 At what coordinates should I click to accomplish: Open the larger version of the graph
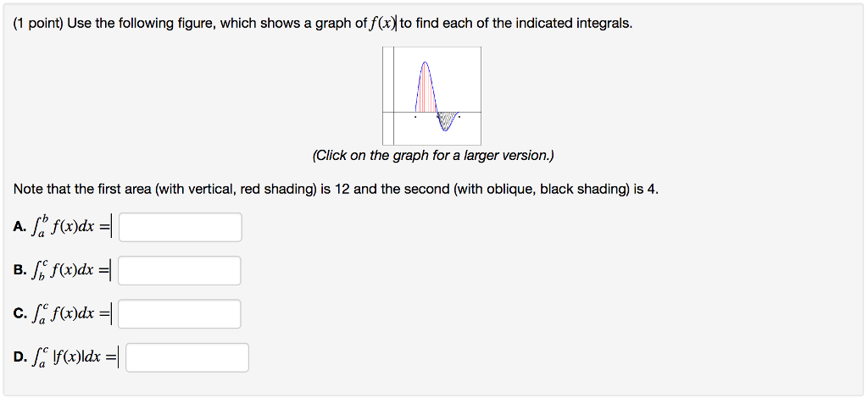431,97
